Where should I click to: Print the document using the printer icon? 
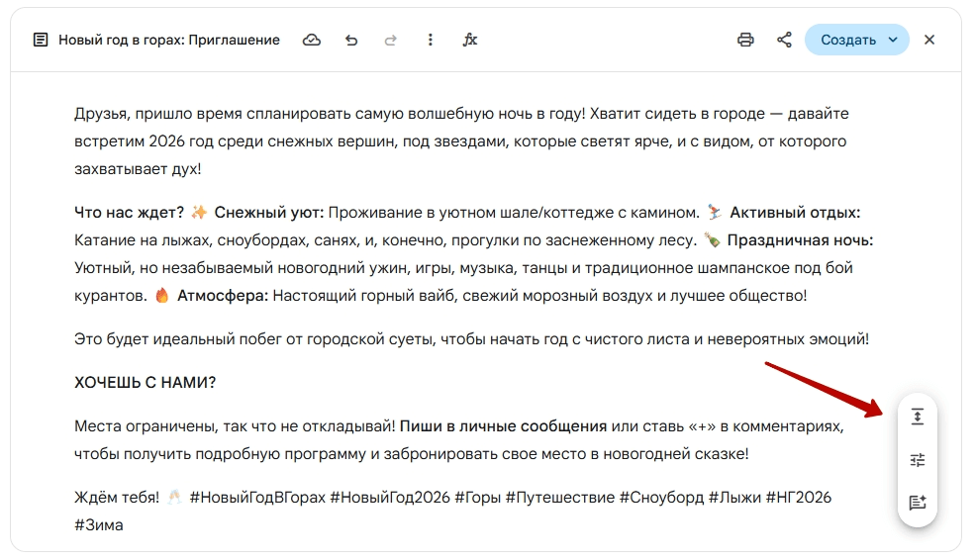745,41
